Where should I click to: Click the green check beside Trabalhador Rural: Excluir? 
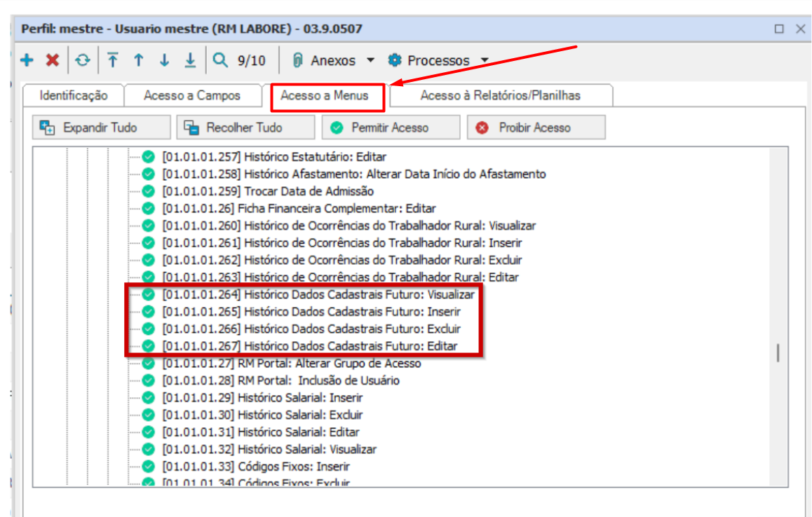149,260
